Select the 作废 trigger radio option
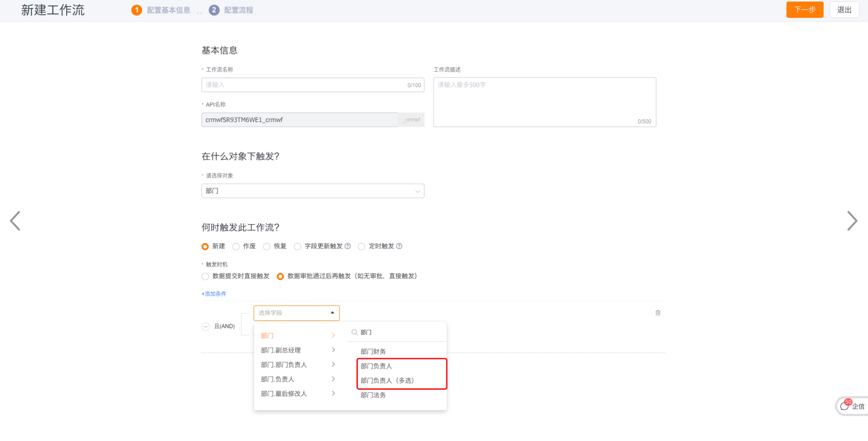This screenshot has height=441, width=868. [236, 246]
